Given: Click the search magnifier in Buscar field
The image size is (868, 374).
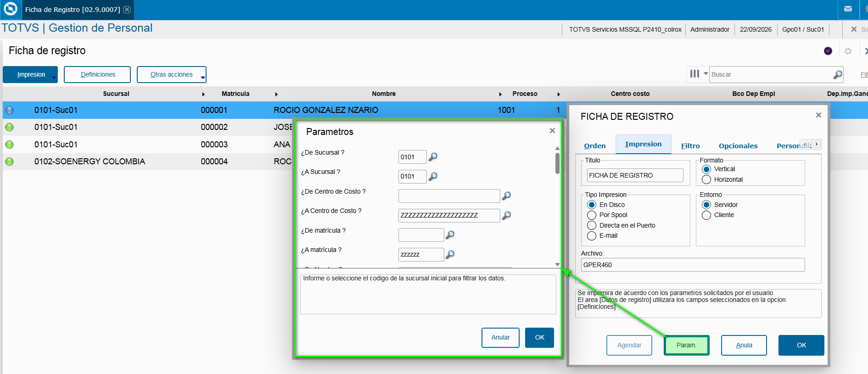Looking at the screenshot, I should tap(838, 74).
